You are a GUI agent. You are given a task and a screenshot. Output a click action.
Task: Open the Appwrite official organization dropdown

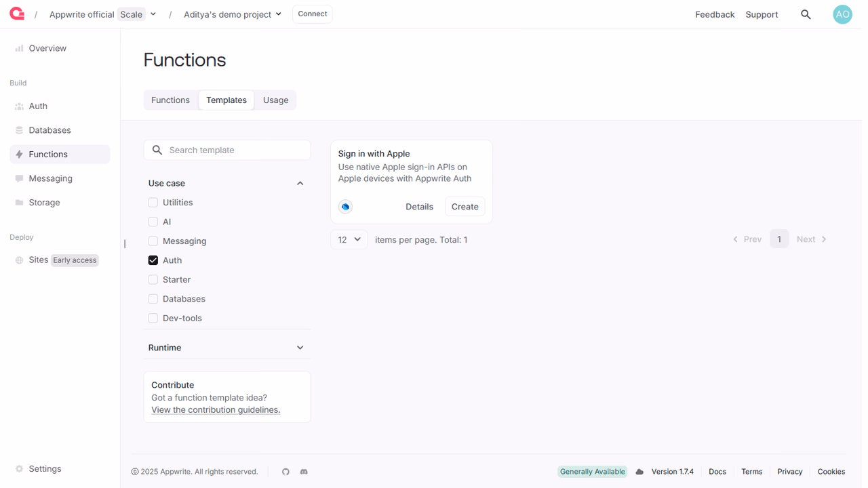pyautogui.click(x=153, y=14)
